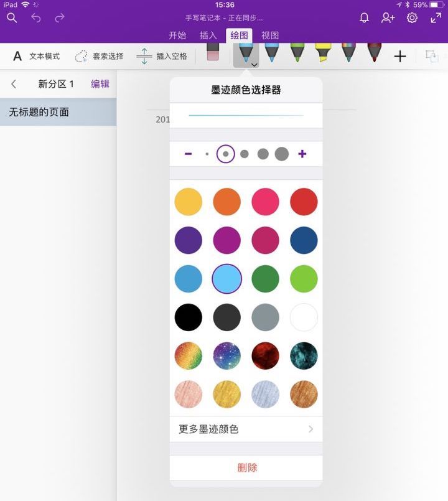Screen dimensions: 448x501
Task: Pick the navy blue ink color
Action: (x=304, y=240)
